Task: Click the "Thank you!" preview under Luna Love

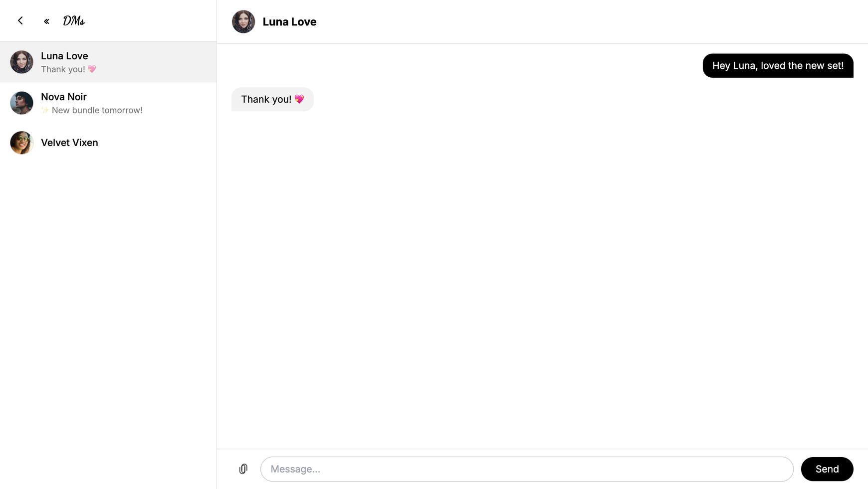Action: pyautogui.click(x=63, y=69)
